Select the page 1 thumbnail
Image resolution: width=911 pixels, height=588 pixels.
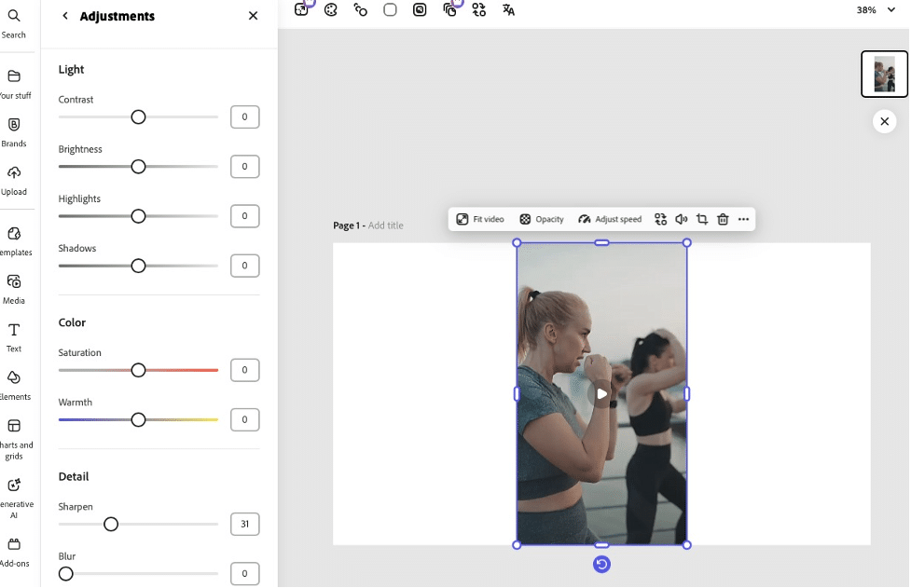[x=884, y=74]
